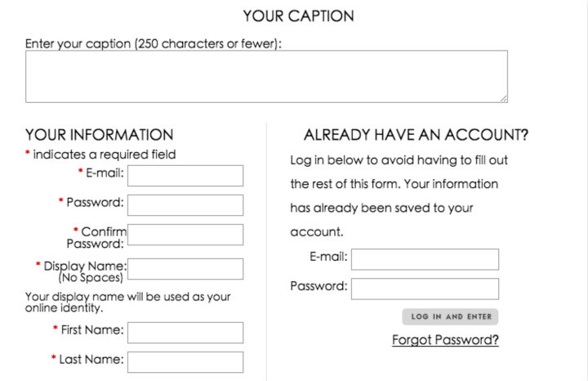Click the caption box resize handle

pos(503,98)
